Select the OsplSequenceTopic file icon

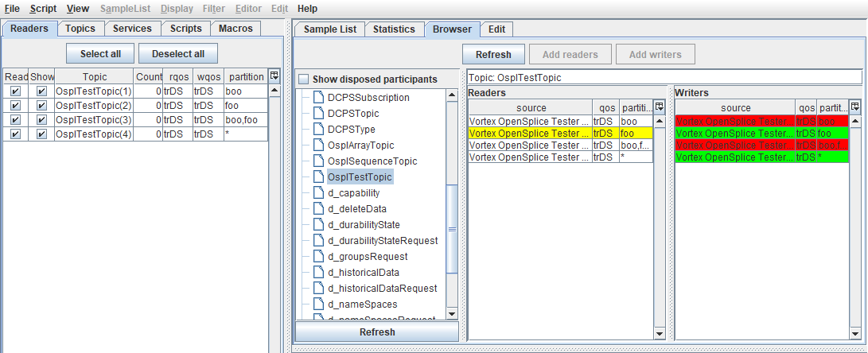(318, 161)
